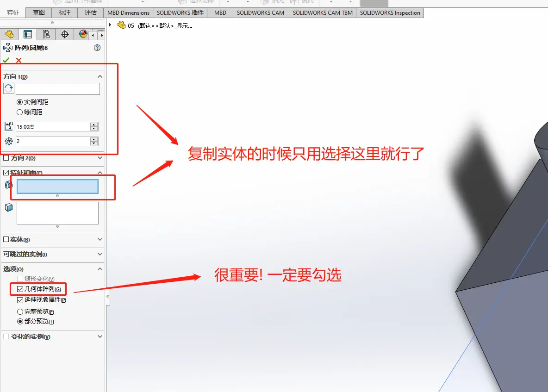Screen dimensions: 548x392
Task: Open the DimXpertManager crosshair tab
Action: point(65,34)
